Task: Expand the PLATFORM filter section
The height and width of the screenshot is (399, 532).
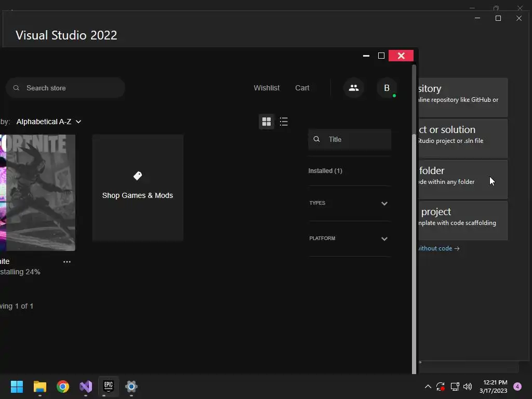Action: tap(349, 238)
